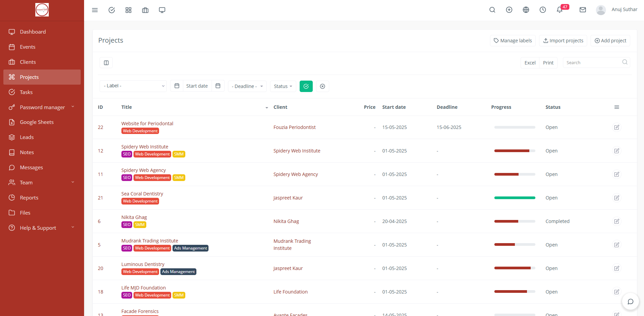Open the tasks checkmark shortcut in top bar
The height and width of the screenshot is (316, 644).
point(112,10)
